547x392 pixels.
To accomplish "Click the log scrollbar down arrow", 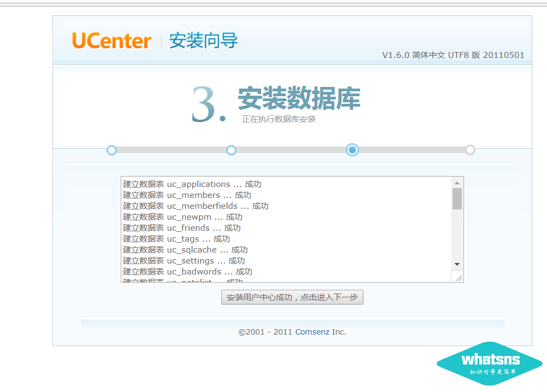I will (x=457, y=264).
